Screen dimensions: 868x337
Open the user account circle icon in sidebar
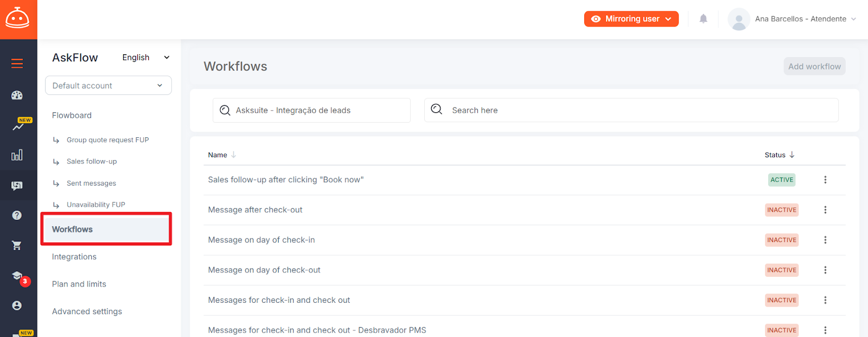[x=17, y=306]
